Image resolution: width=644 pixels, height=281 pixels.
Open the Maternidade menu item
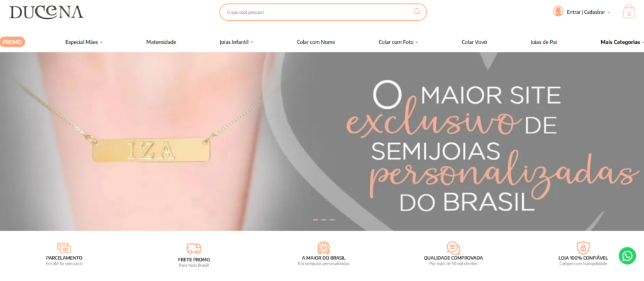point(161,42)
